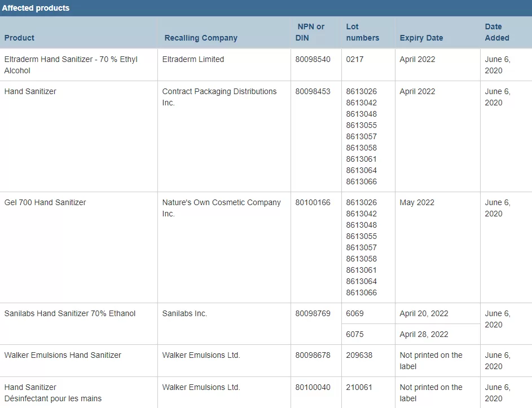Select the Date Added column header
Viewport: 532px width, 408px height.
click(497, 32)
